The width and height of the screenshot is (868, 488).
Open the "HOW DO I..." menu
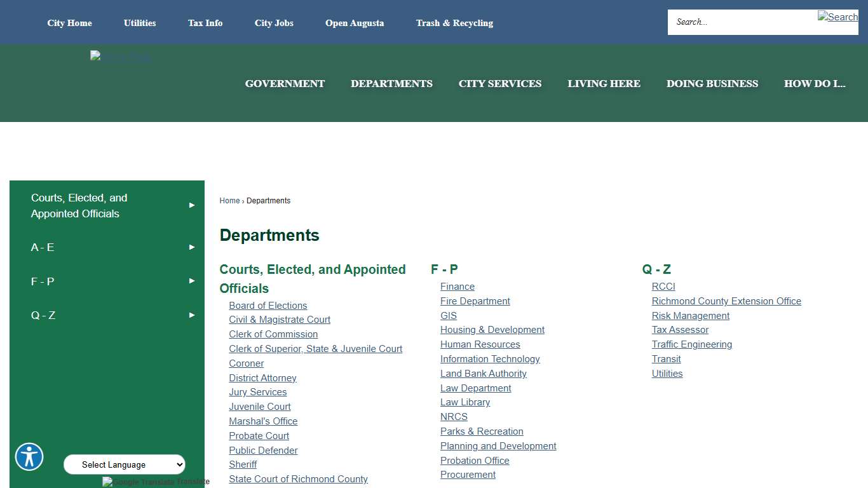[815, 83]
